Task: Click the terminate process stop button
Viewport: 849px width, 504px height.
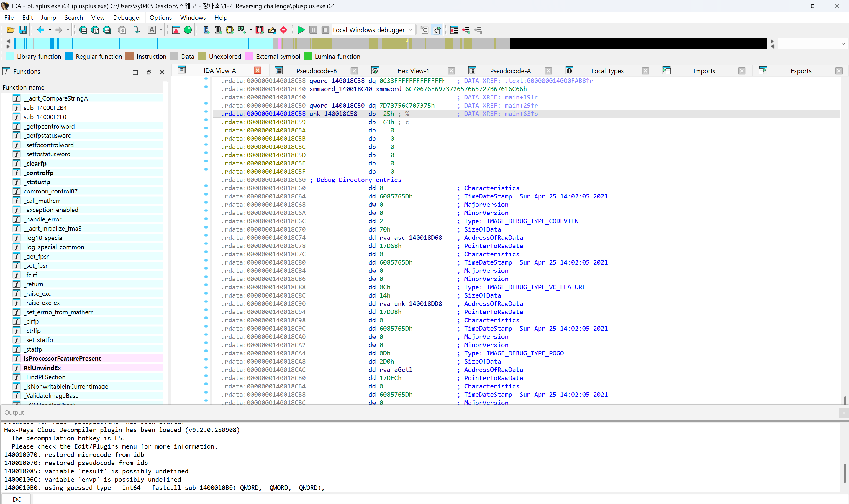Action: [325, 30]
